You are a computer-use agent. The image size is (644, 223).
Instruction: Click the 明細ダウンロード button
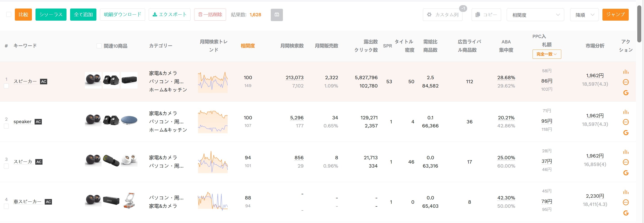(x=122, y=15)
